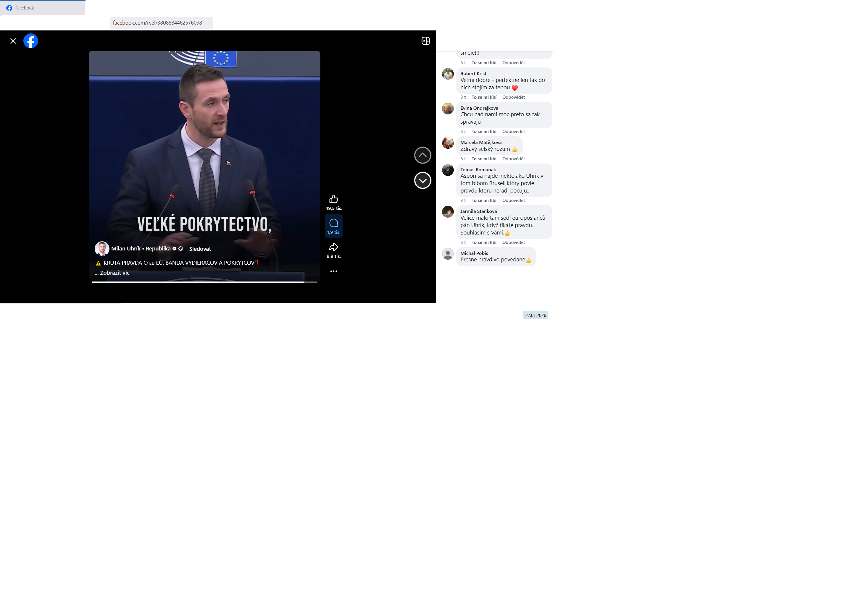
Task: Go to next reel with down chevron
Action: (422, 180)
